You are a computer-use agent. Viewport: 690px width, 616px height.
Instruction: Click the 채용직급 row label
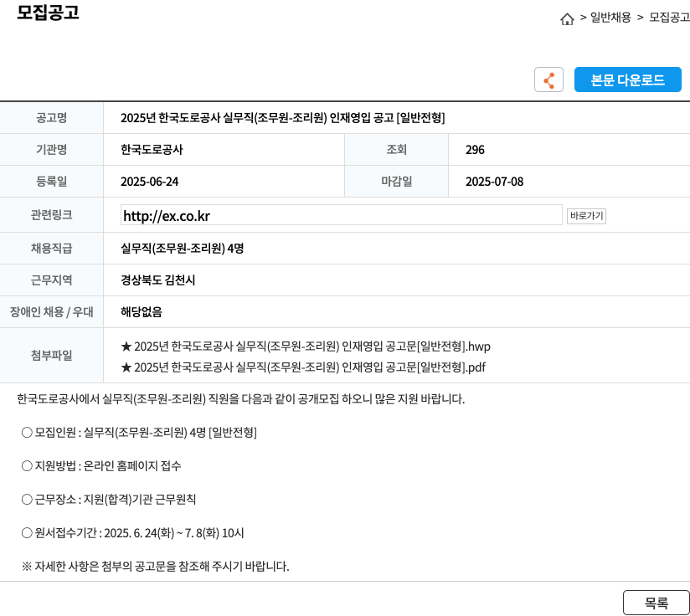(51, 249)
